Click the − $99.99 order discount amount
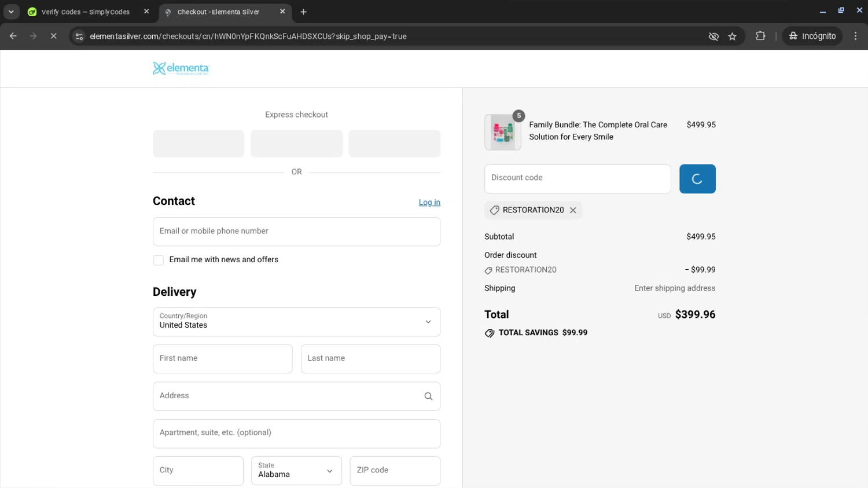The height and width of the screenshot is (488, 868). (700, 270)
